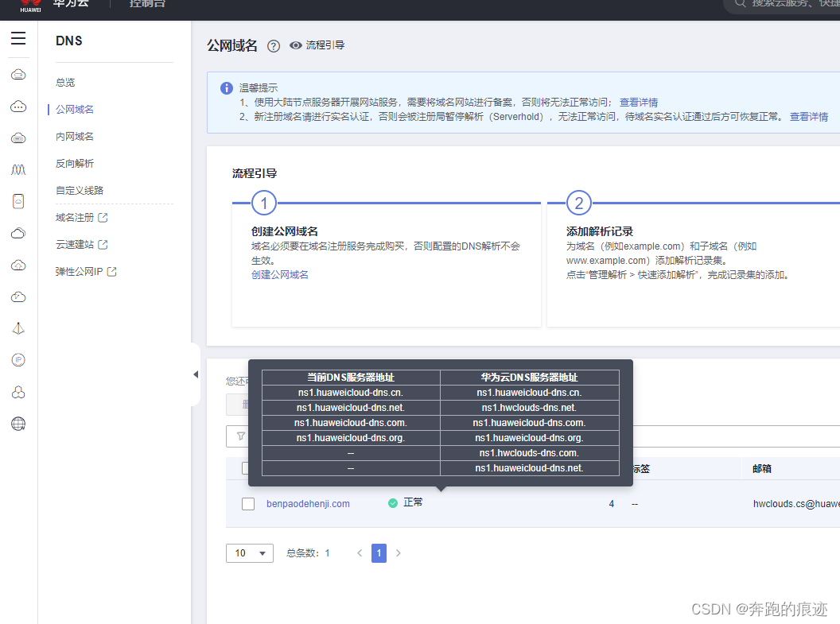This screenshot has width=840, height=624.
Task: Click the search magnifier icon in top bar
Action: (740, 3)
